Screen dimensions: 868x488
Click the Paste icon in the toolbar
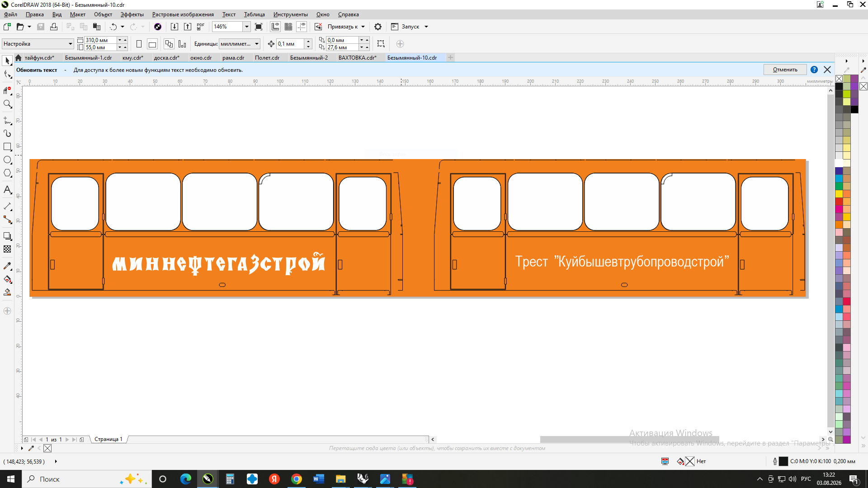96,27
